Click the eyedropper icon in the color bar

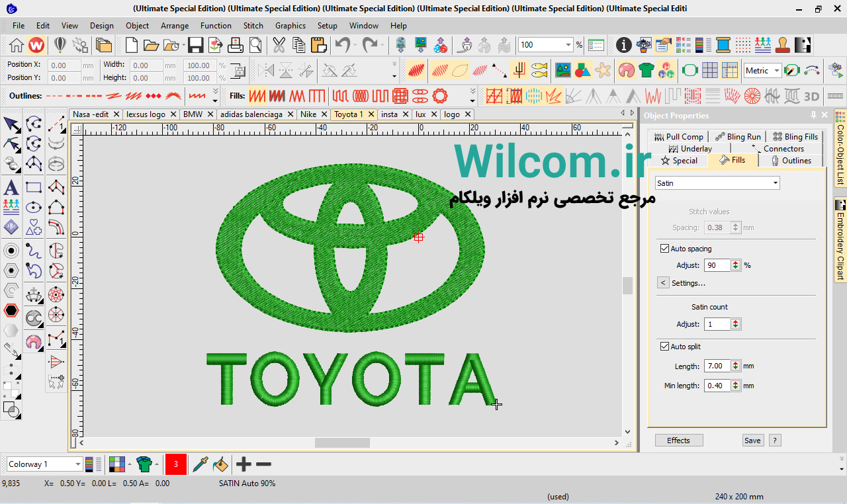tap(200, 464)
